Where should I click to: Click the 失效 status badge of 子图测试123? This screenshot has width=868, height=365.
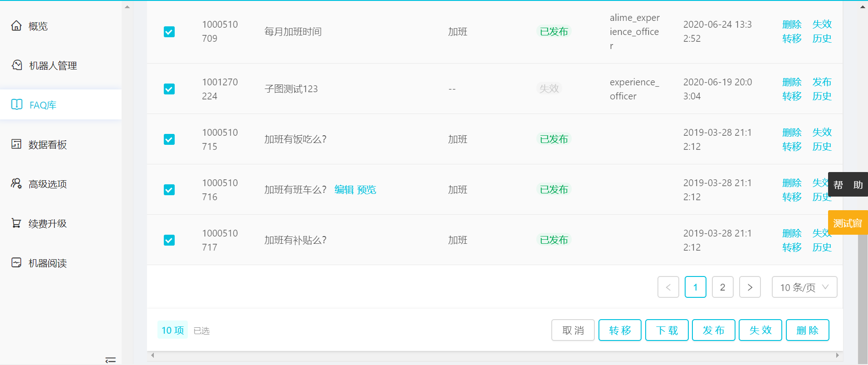point(549,89)
